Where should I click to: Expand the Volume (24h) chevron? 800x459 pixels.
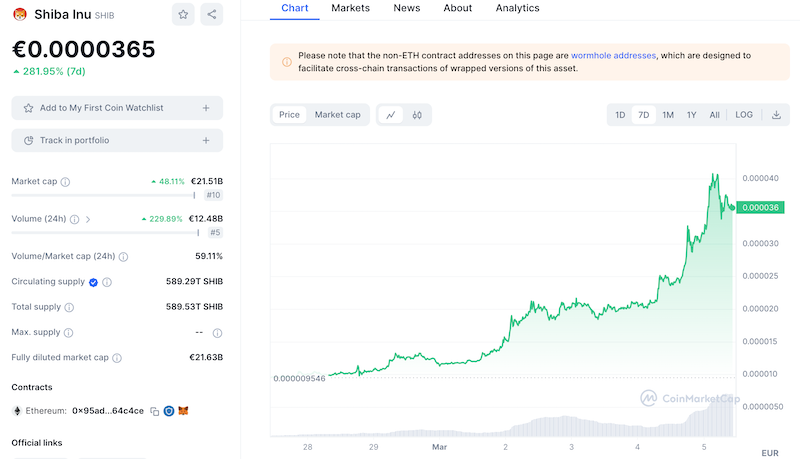pos(88,219)
